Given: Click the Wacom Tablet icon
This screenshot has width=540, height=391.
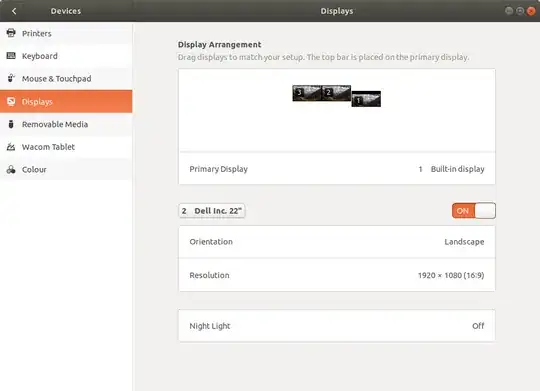Looking at the screenshot, I should [x=11, y=147].
